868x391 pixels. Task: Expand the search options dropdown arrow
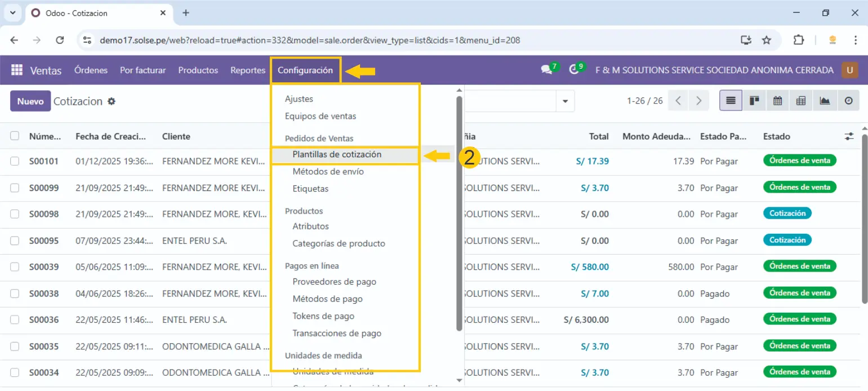click(x=564, y=101)
